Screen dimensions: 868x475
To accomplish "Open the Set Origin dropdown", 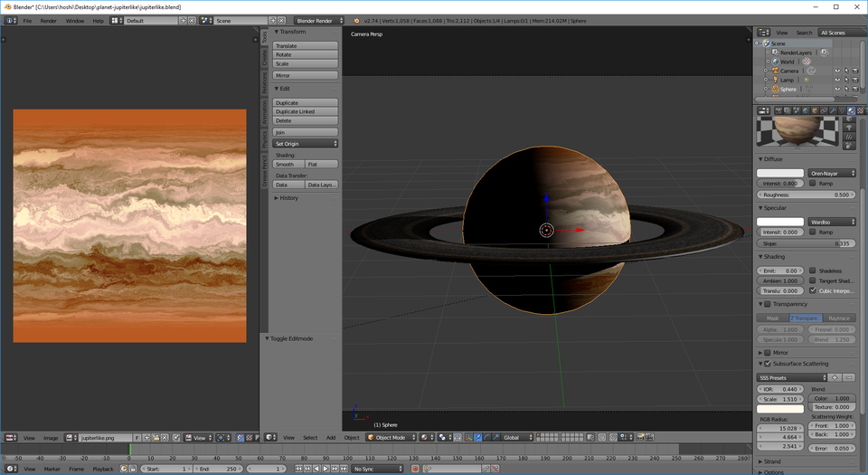I will pos(306,144).
